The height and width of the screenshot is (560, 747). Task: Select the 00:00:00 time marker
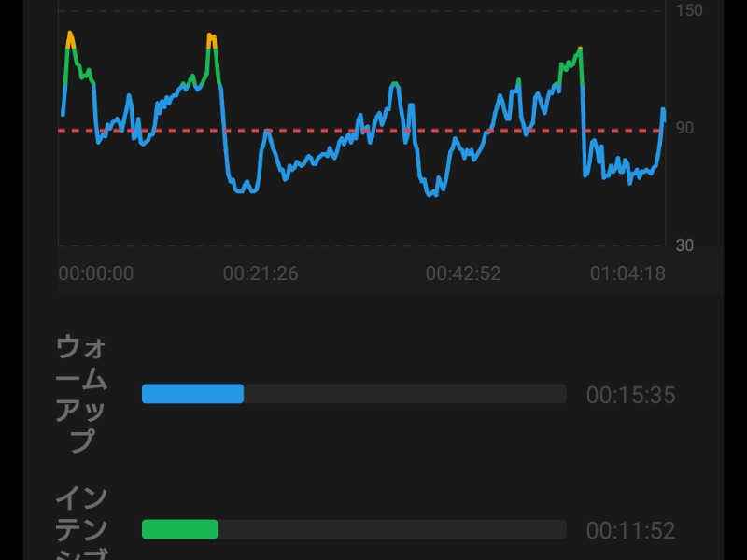pos(96,273)
